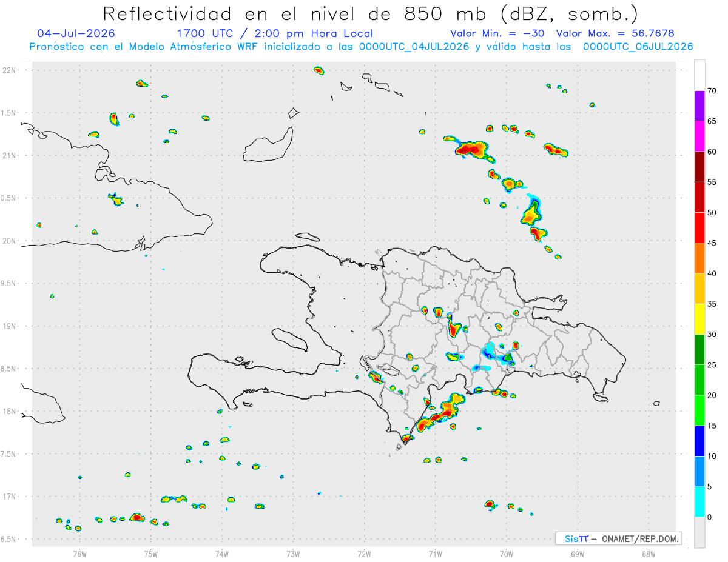Screen dimensions: 728x562
Task: Click the '74W' longitude label
Action: point(222,554)
